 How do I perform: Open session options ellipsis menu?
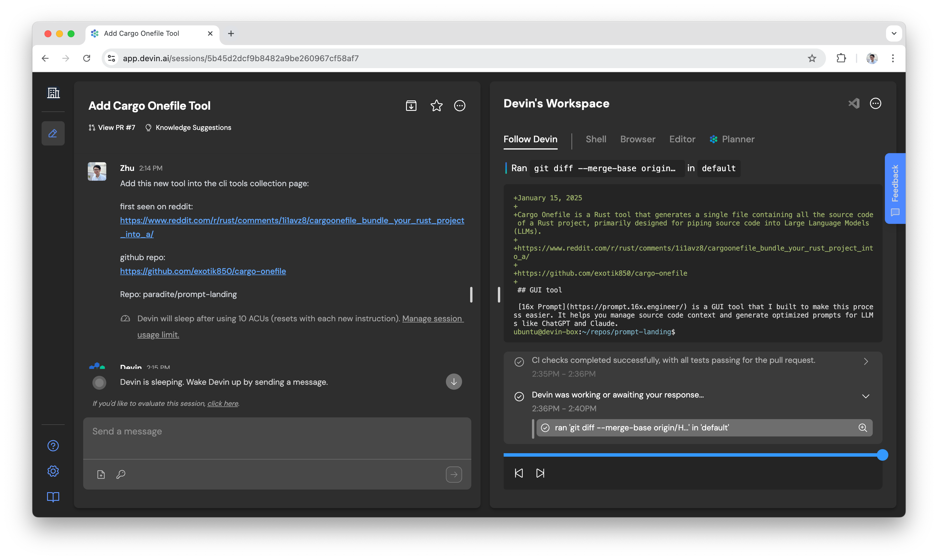point(459,106)
